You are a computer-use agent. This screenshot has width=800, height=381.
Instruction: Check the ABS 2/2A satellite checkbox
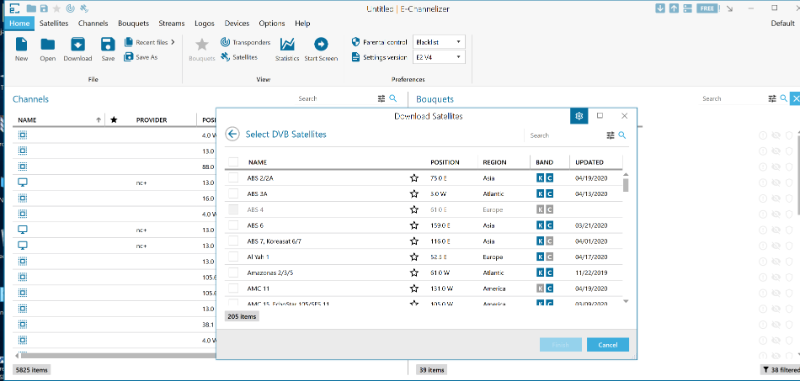(x=233, y=178)
